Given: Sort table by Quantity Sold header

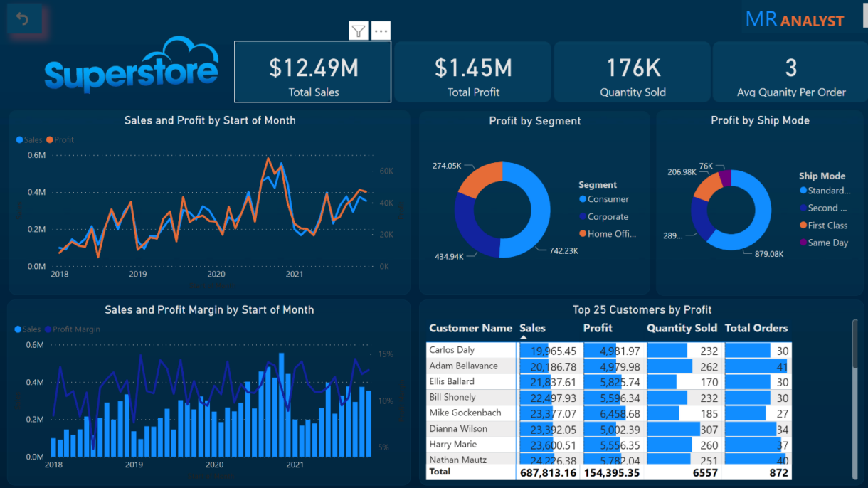Looking at the screenshot, I should 681,328.
